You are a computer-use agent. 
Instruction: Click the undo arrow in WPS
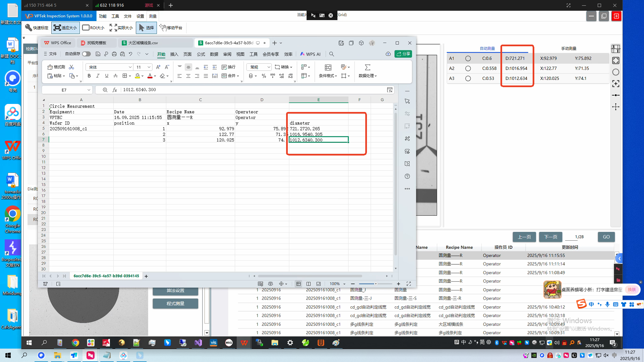click(x=130, y=54)
